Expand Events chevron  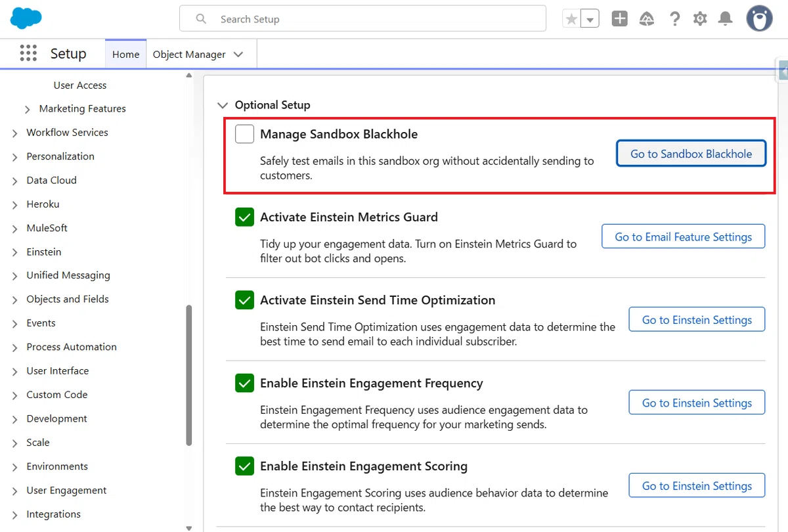(15, 324)
